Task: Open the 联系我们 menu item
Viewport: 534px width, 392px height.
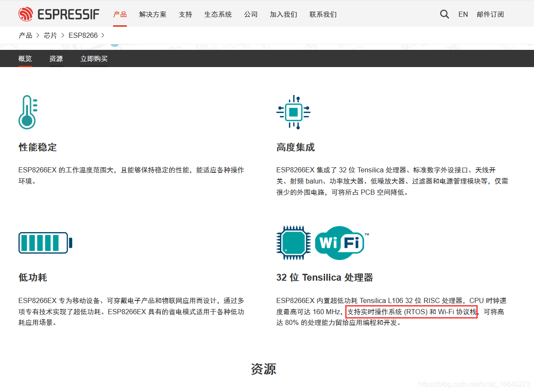Action: coord(323,14)
